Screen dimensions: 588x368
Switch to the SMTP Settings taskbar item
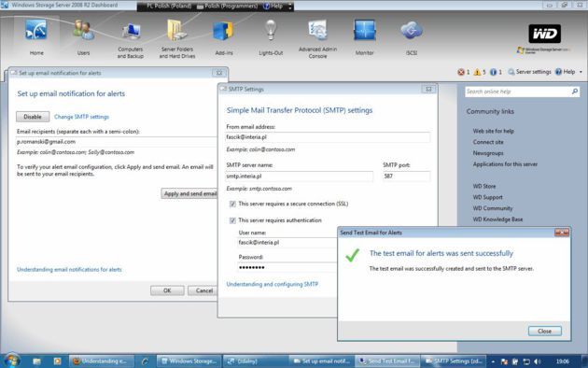454,361
